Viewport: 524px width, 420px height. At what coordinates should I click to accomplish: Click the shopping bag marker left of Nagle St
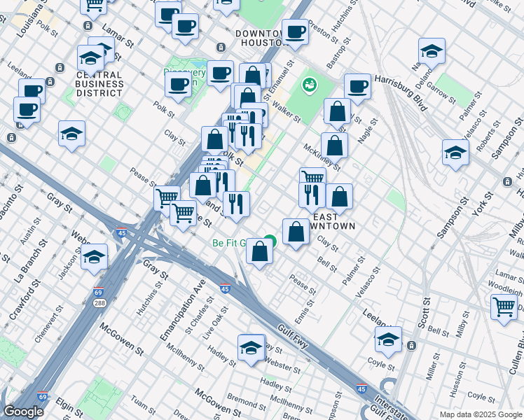click(x=337, y=113)
